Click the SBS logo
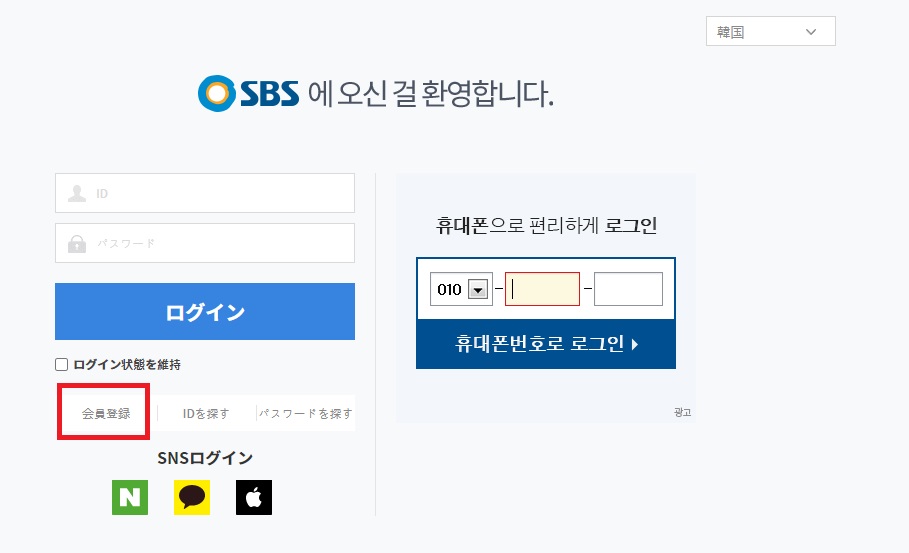 click(249, 93)
